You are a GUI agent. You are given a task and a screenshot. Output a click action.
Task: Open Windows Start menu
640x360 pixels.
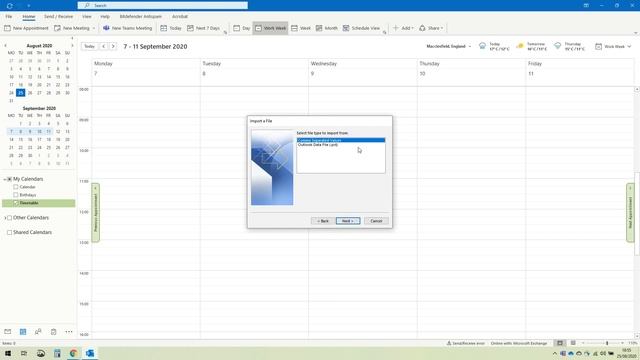point(8,353)
